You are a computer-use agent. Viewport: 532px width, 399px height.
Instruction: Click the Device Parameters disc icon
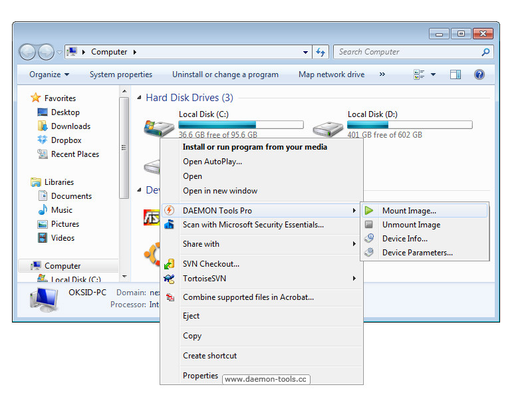click(x=369, y=253)
